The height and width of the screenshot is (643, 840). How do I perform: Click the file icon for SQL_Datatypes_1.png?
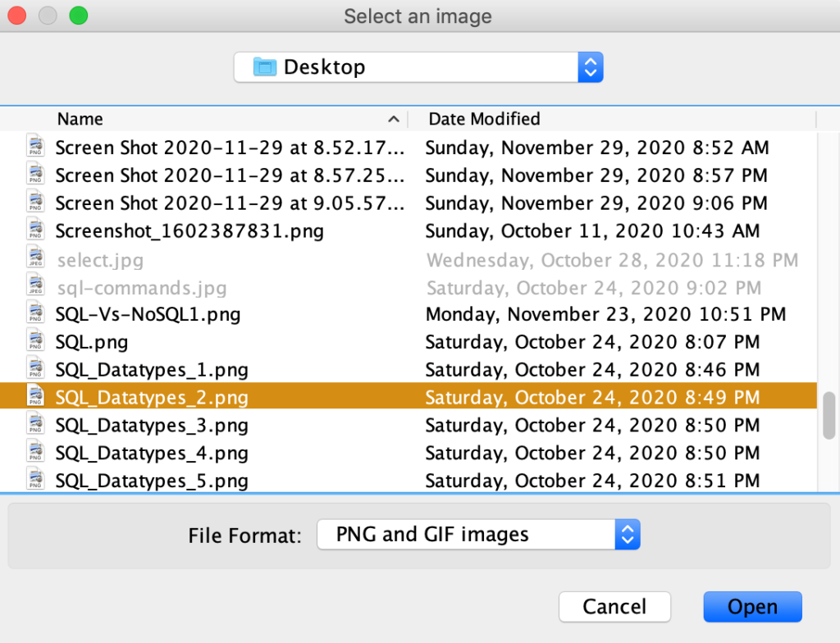click(x=35, y=370)
